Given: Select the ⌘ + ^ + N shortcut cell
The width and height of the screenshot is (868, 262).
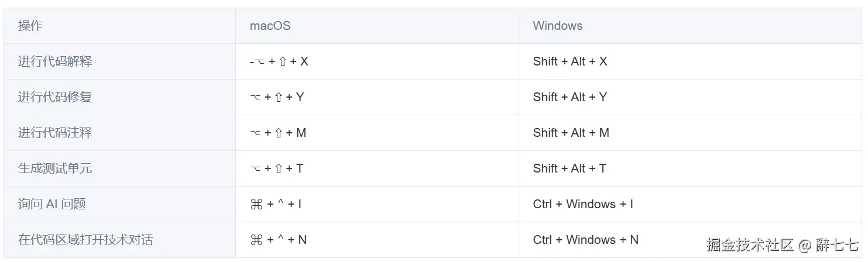Looking at the screenshot, I should coord(278,240).
